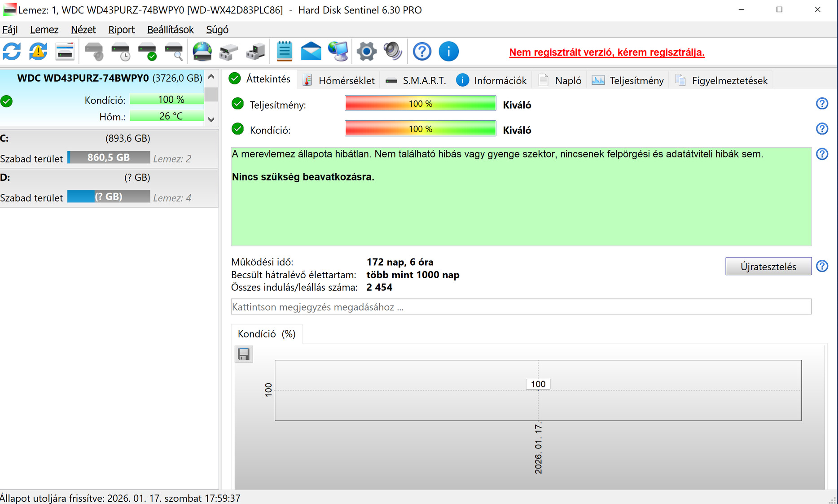Select the Kondíció (%) chart tab
This screenshot has height=504, width=838.
click(267, 334)
